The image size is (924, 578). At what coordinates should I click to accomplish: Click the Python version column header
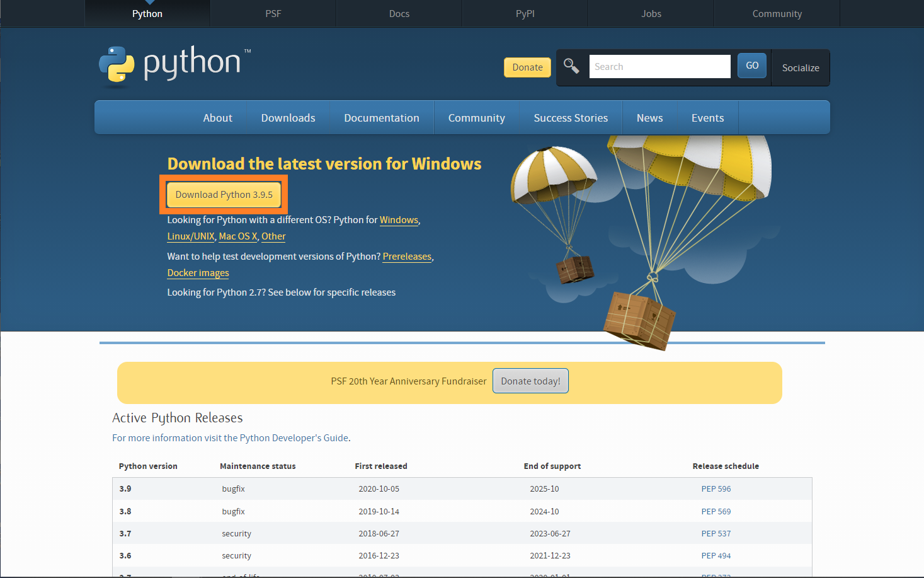(x=148, y=466)
